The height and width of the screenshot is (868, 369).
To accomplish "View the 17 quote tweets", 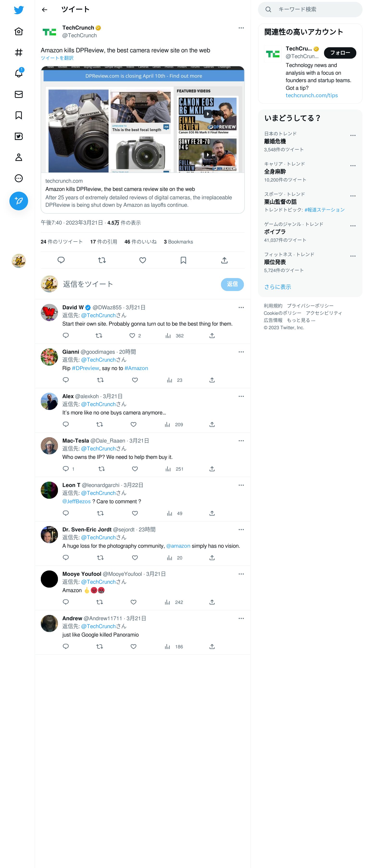I will click(x=104, y=242).
